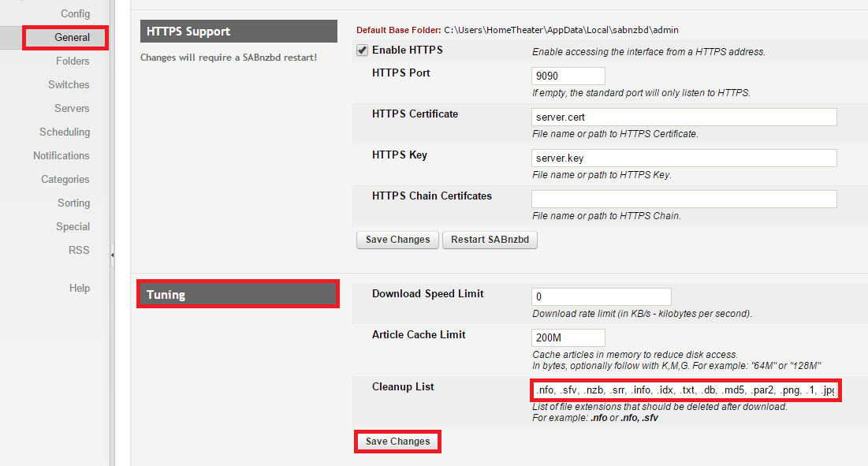This screenshot has height=466, width=868.
Task: Click the Cleanup List label
Action: click(403, 387)
